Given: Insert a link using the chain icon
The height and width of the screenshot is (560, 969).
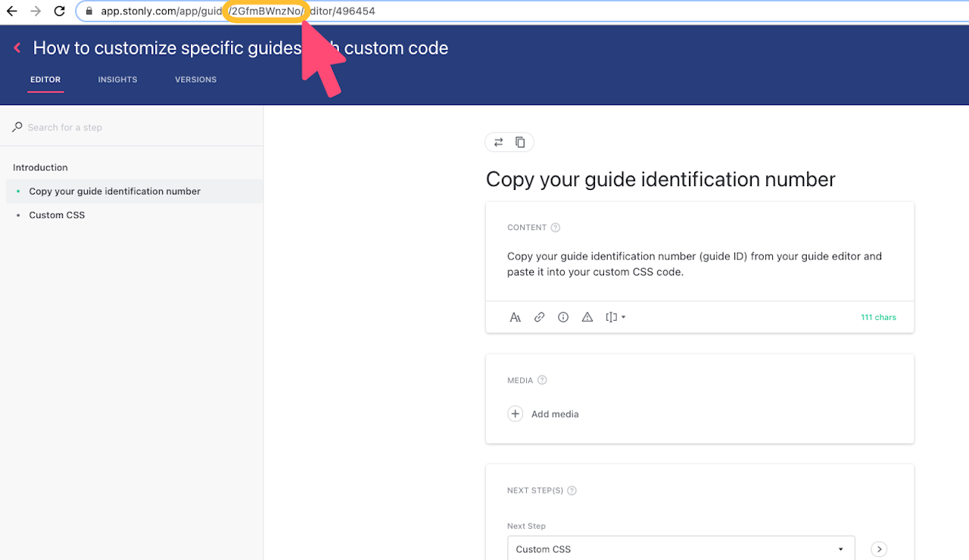Looking at the screenshot, I should [539, 317].
